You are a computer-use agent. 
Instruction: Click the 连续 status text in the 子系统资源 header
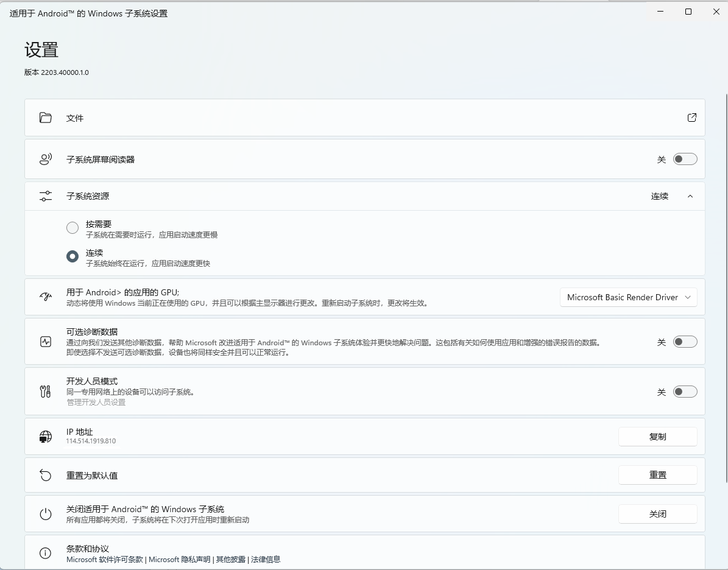point(659,196)
